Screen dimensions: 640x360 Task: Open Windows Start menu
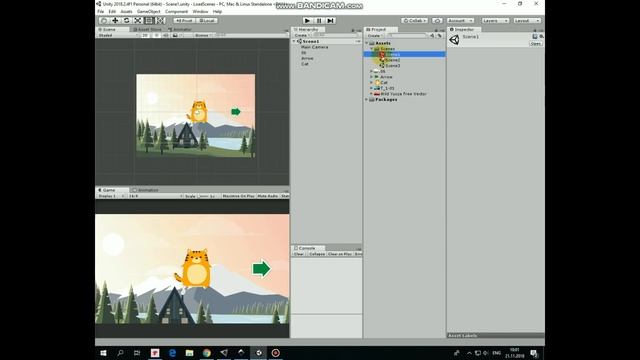tap(103, 353)
